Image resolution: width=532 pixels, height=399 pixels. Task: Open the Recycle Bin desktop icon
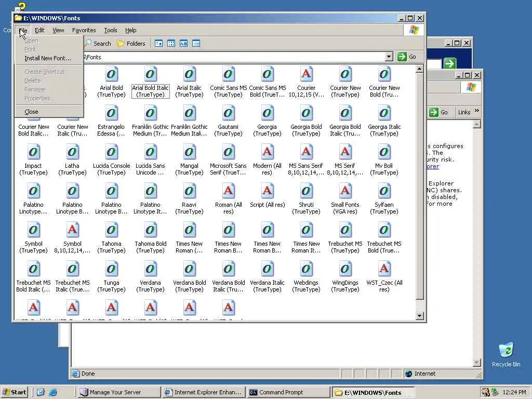506,354
